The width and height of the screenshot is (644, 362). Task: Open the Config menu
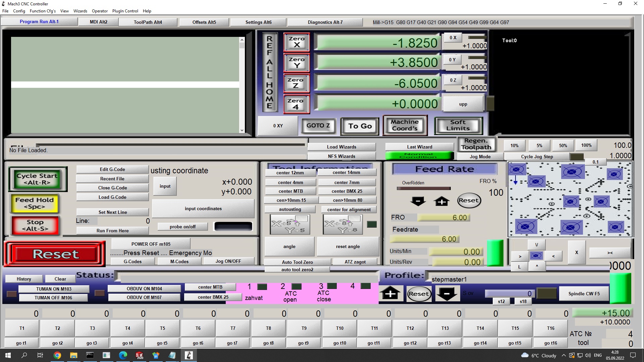[x=19, y=11]
